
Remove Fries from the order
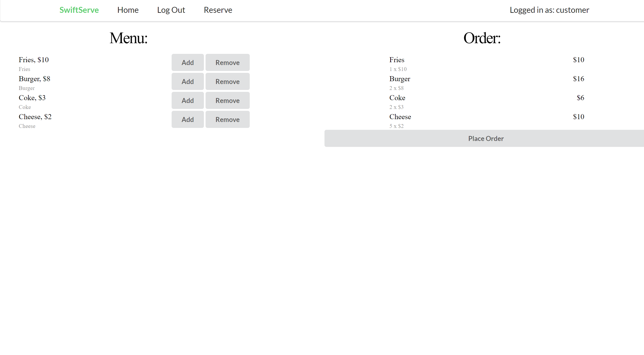(227, 62)
